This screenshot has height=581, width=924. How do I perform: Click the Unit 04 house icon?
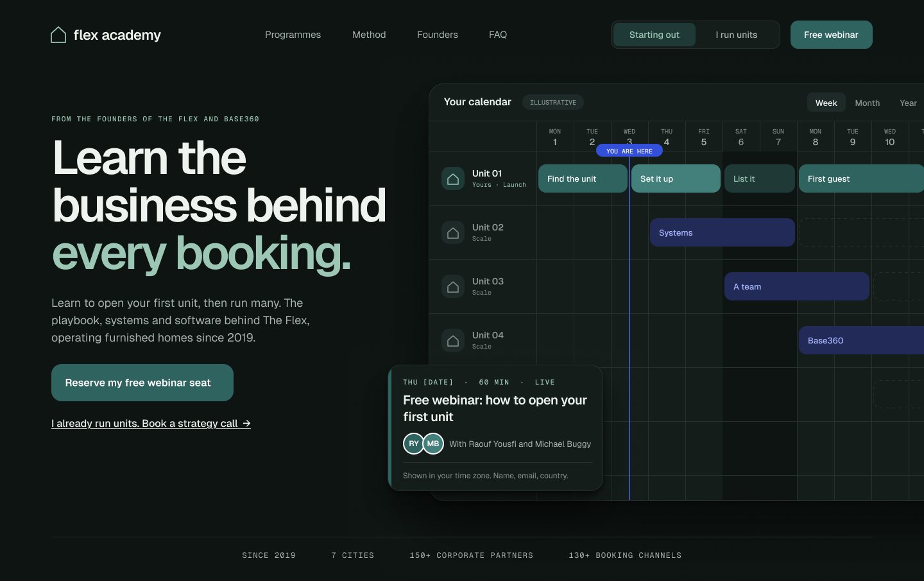tap(453, 340)
